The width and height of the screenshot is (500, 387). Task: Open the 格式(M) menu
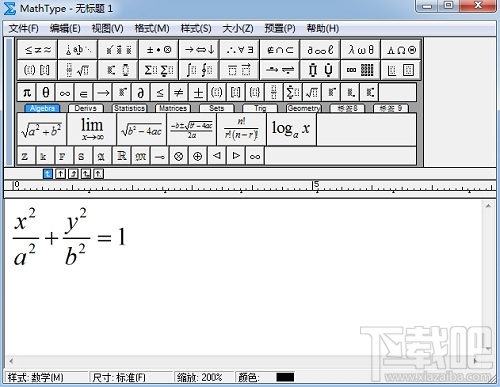152,28
